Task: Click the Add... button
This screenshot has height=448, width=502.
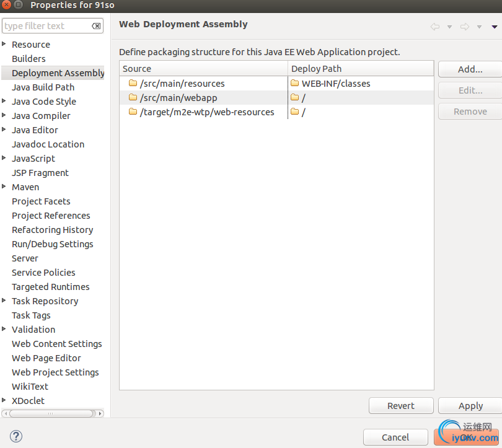Action: click(x=470, y=69)
